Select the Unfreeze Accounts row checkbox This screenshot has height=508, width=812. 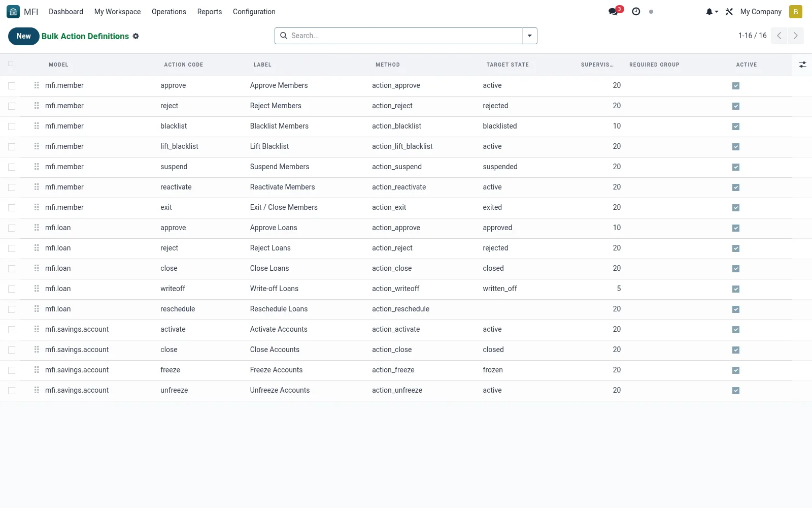tap(12, 391)
